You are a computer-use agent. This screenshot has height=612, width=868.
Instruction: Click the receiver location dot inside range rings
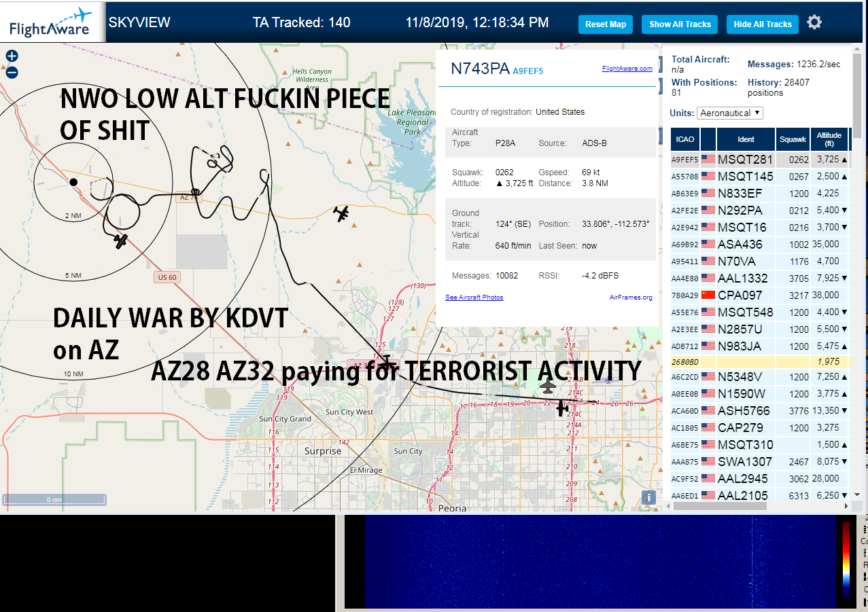pyautogui.click(x=73, y=181)
